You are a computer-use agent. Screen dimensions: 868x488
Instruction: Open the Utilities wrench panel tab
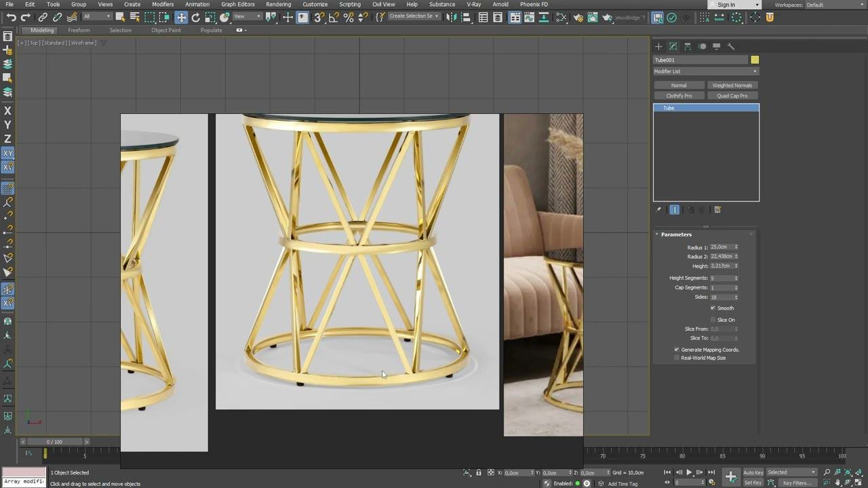(731, 47)
